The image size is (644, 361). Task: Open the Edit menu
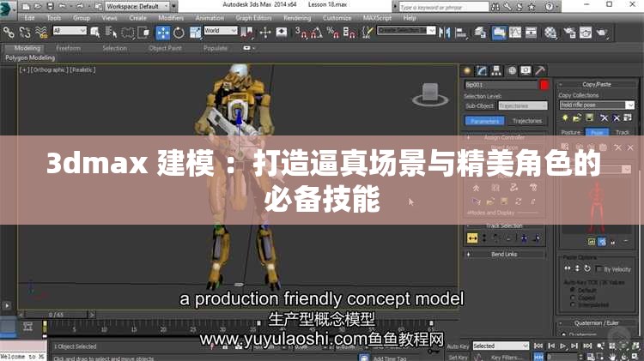(29, 18)
